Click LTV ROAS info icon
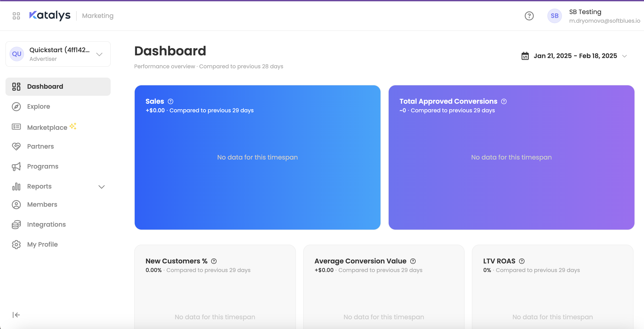 [522, 261]
